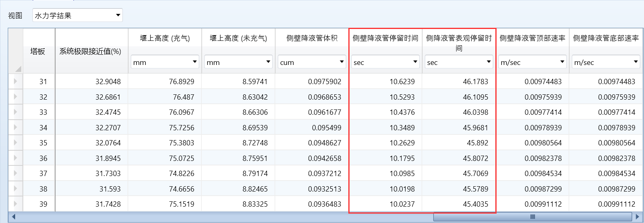Open the 视图 dropdown showing 水力学结果
This screenshot has height=223, width=644.
pyautogui.click(x=118, y=16)
